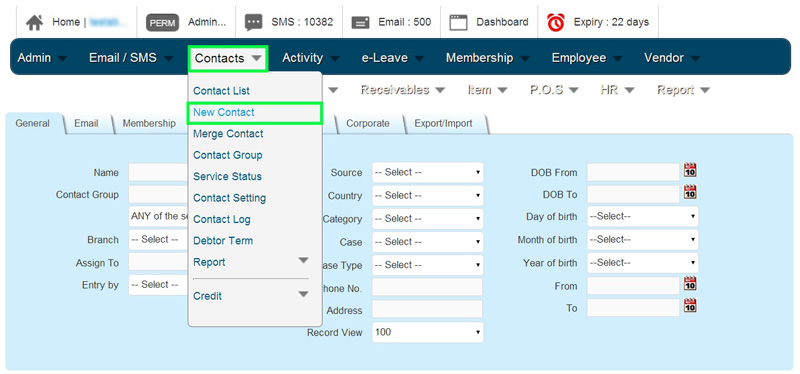Open the HR submenu
The width and height of the screenshot is (800, 374).
pyautogui.click(x=618, y=90)
